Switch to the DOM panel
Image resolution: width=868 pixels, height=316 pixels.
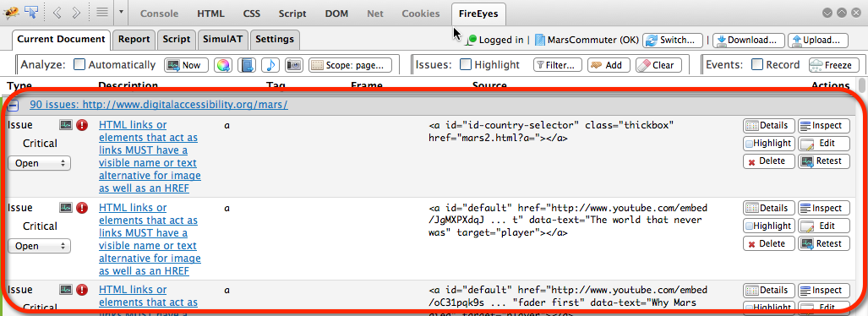click(x=336, y=14)
